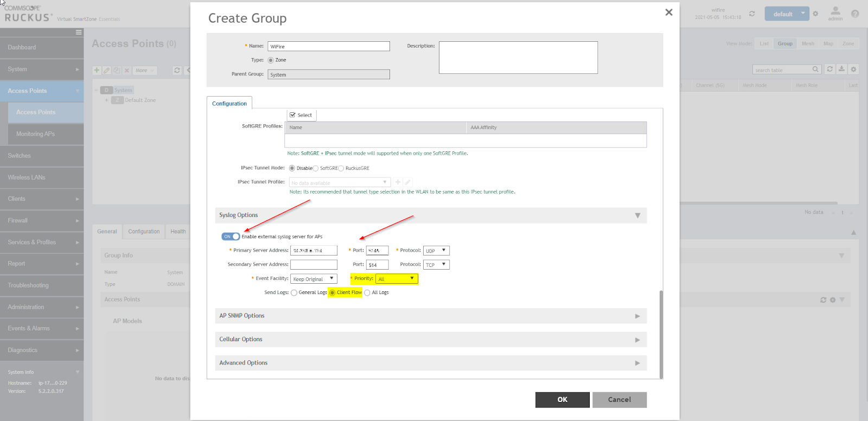Click delete X icon in Access Points toolbar
This screenshot has width=868, height=421.
[127, 70]
